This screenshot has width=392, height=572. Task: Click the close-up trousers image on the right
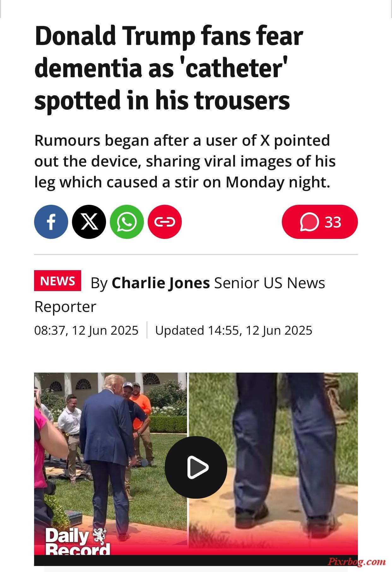click(273, 463)
